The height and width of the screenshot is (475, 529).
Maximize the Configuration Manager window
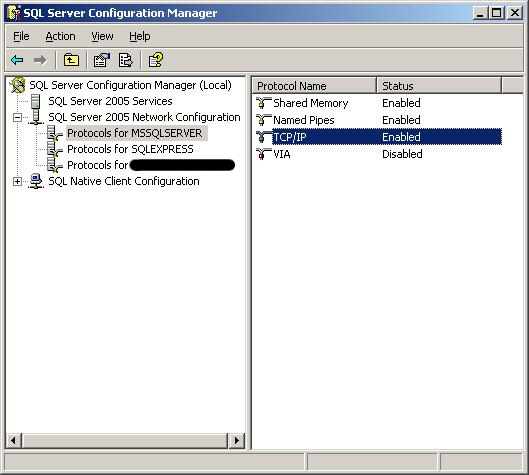click(496, 13)
